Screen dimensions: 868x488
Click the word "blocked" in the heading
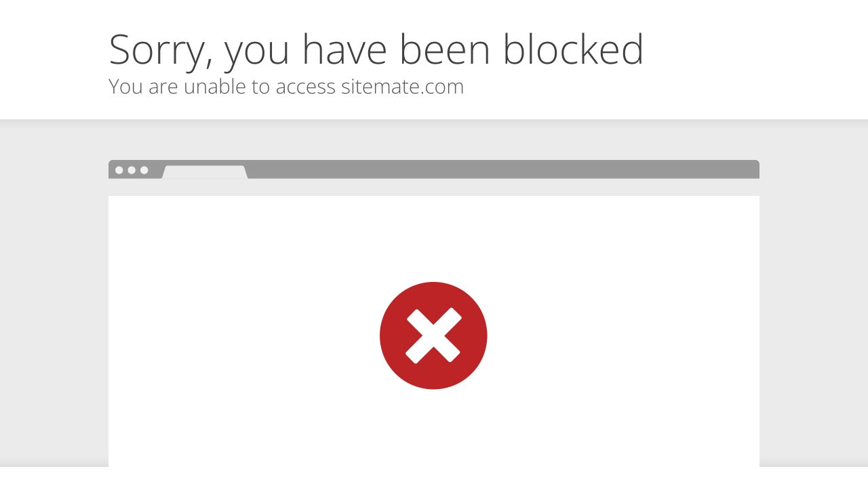[x=573, y=50]
